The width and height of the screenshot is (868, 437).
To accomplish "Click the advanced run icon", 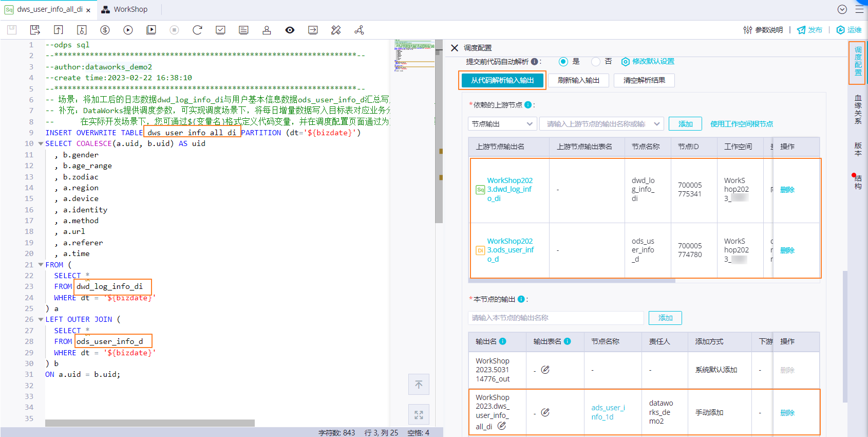I will (151, 30).
